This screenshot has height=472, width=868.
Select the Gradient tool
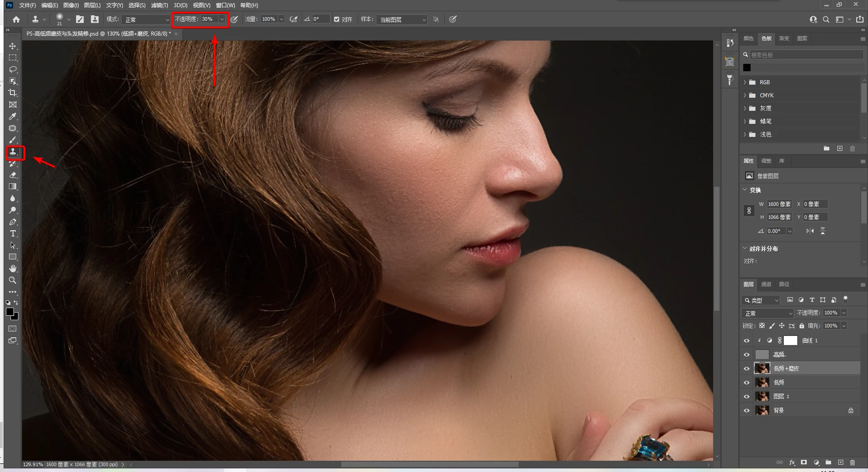point(13,186)
